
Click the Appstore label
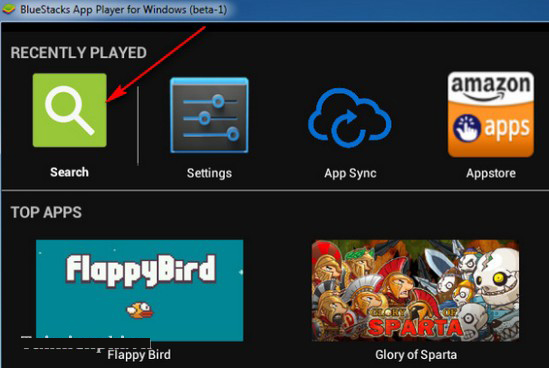[491, 173]
